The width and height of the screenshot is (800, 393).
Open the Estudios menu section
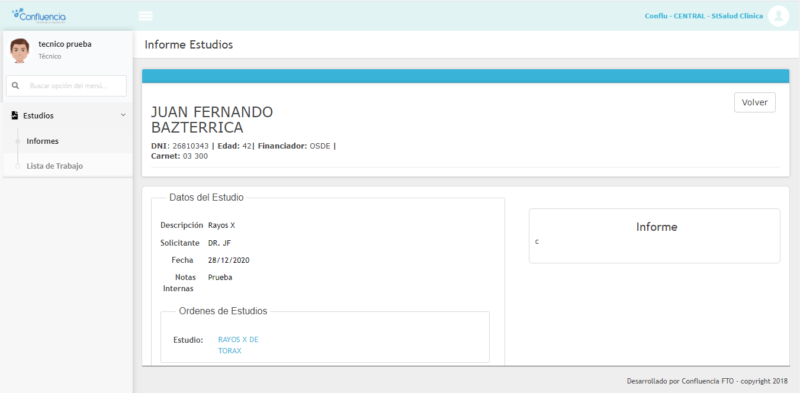click(x=68, y=116)
